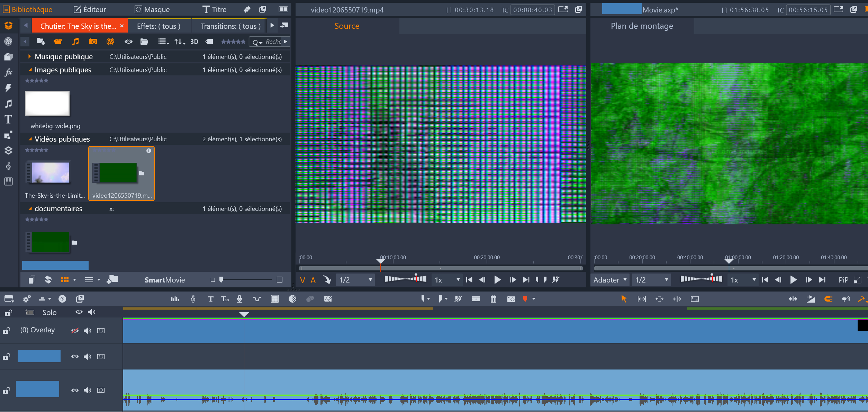Open the Effets: ( tous ) tab
This screenshot has width=868, height=412.
pyautogui.click(x=159, y=26)
